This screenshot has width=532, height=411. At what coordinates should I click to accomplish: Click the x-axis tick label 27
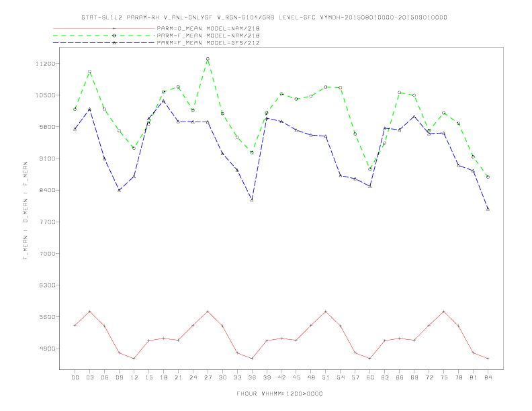tap(208, 377)
